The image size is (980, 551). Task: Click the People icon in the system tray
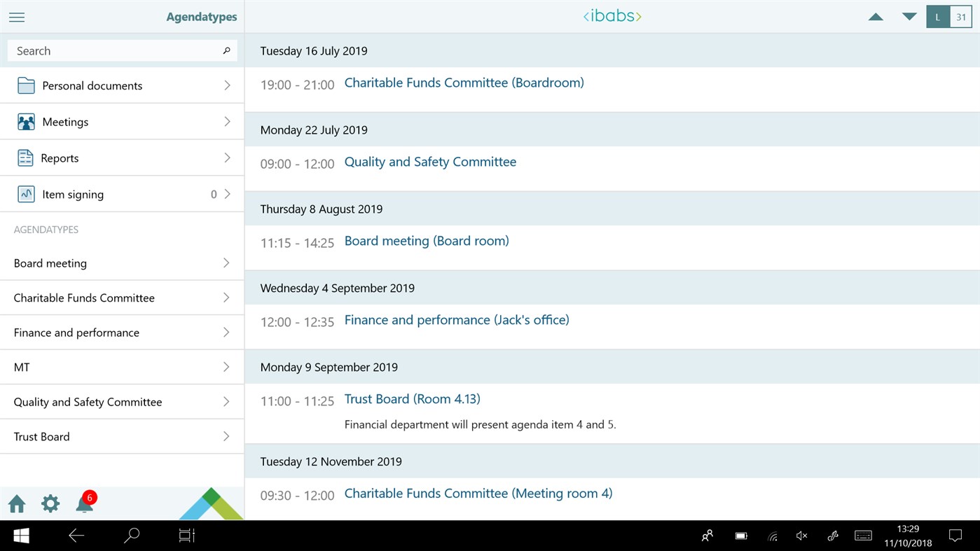tap(708, 536)
